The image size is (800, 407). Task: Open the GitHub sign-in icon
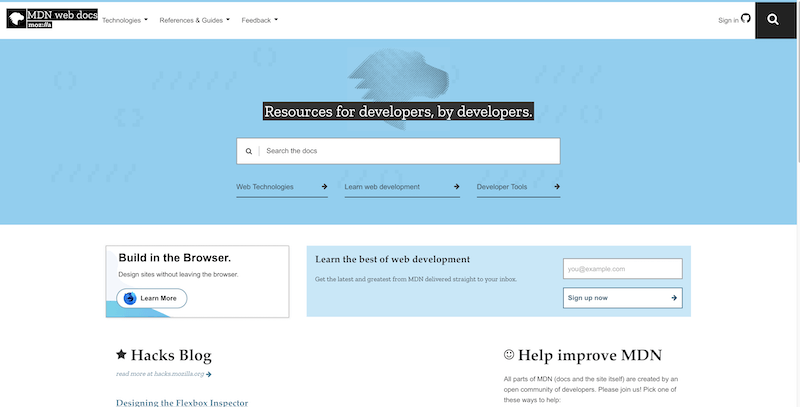point(746,18)
